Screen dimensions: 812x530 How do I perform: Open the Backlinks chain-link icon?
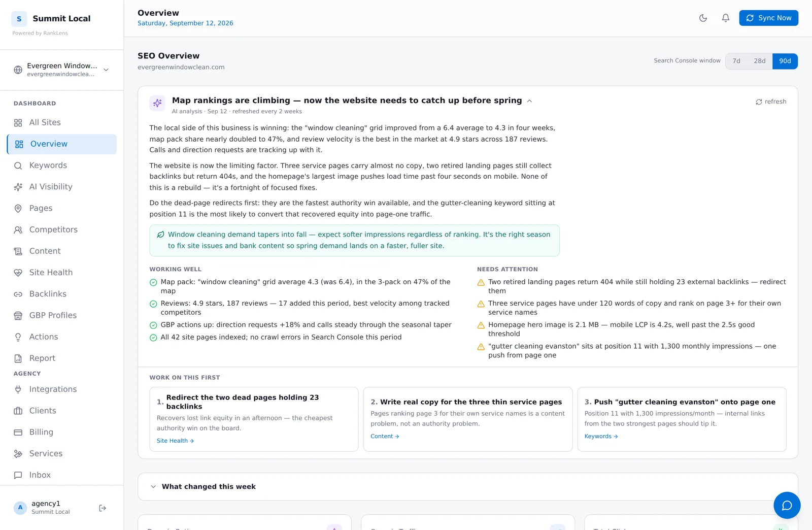18,294
